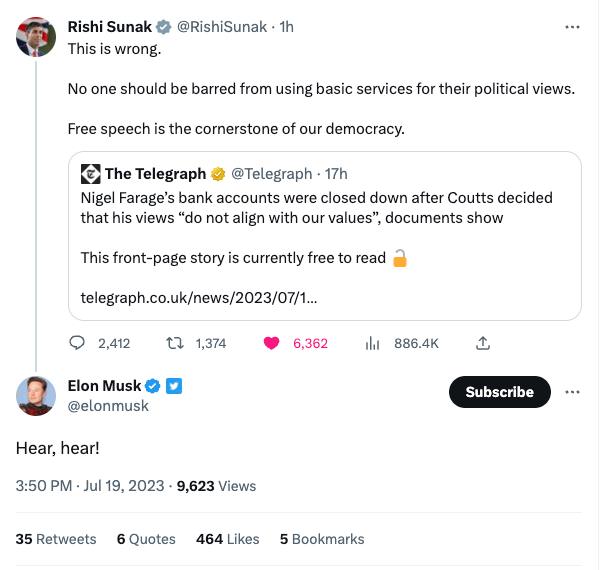Image resolution: width=615 pixels, height=570 pixels.
Task: Visit the @RishiSunak handle
Action: tap(222, 27)
